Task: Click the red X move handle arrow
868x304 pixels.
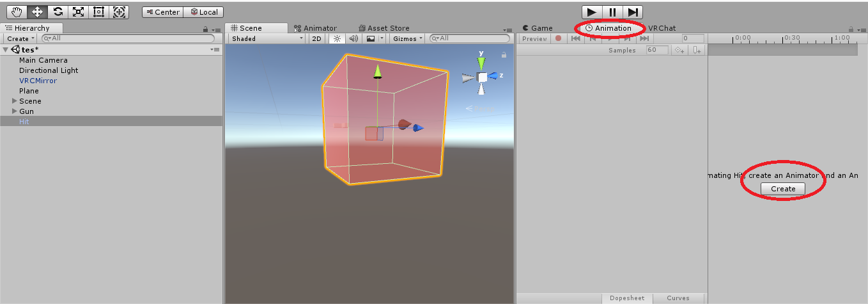Action: click(403, 124)
